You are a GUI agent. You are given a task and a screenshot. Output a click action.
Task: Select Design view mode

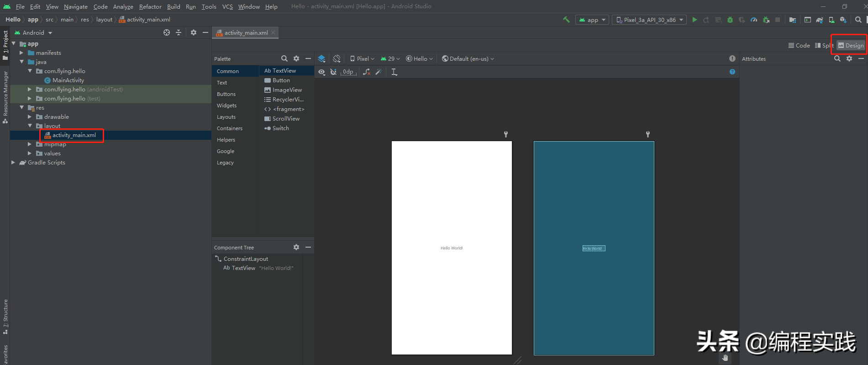pyautogui.click(x=851, y=45)
